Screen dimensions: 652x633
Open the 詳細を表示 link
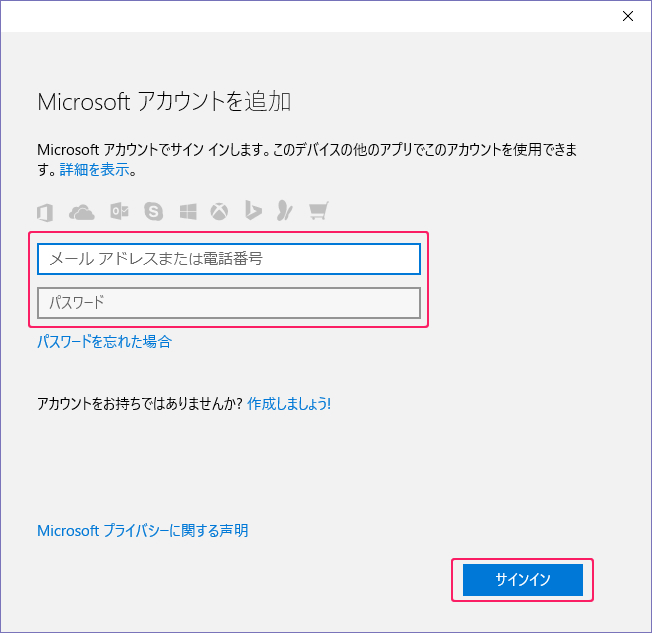pos(94,170)
